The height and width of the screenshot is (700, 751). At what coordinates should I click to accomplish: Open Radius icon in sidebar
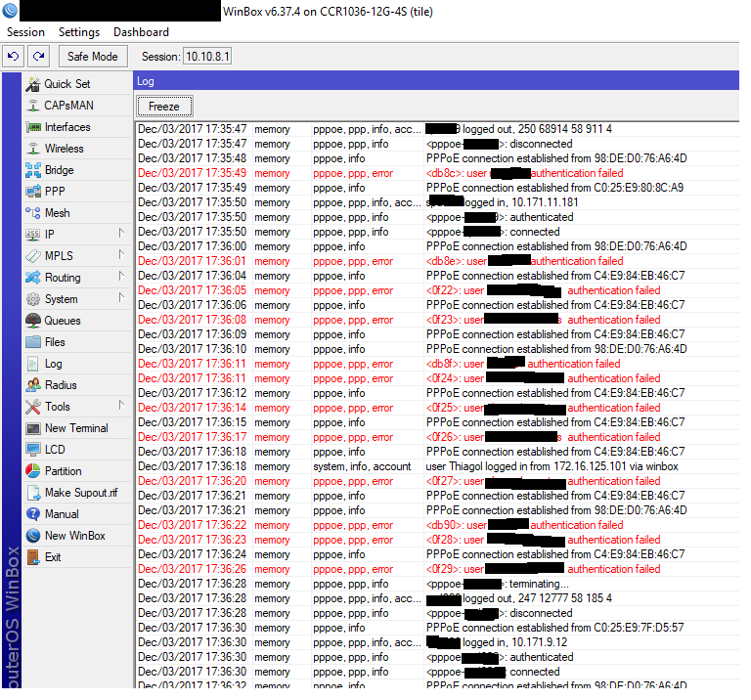[x=33, y=385]
